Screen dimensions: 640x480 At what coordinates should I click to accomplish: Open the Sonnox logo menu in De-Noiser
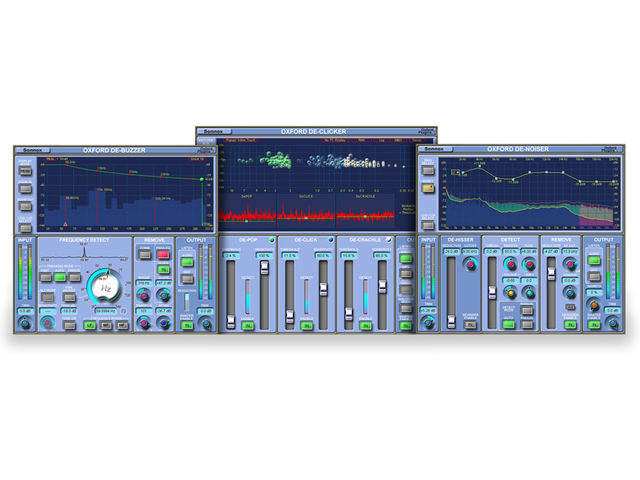(x=436, y=149)
